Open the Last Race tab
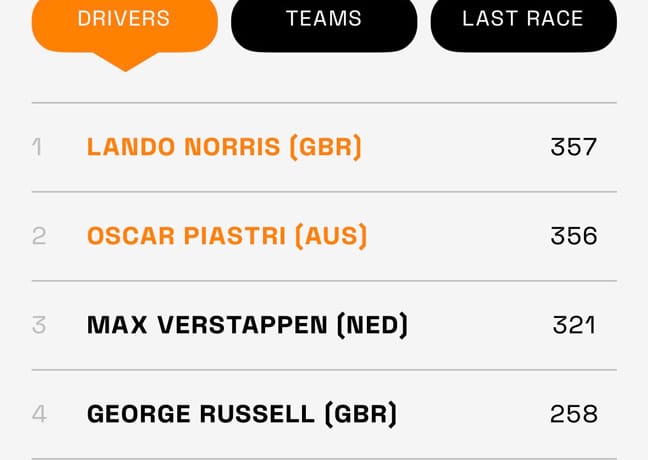This screenshot has width=648, height=460. [x=523, y=20]
